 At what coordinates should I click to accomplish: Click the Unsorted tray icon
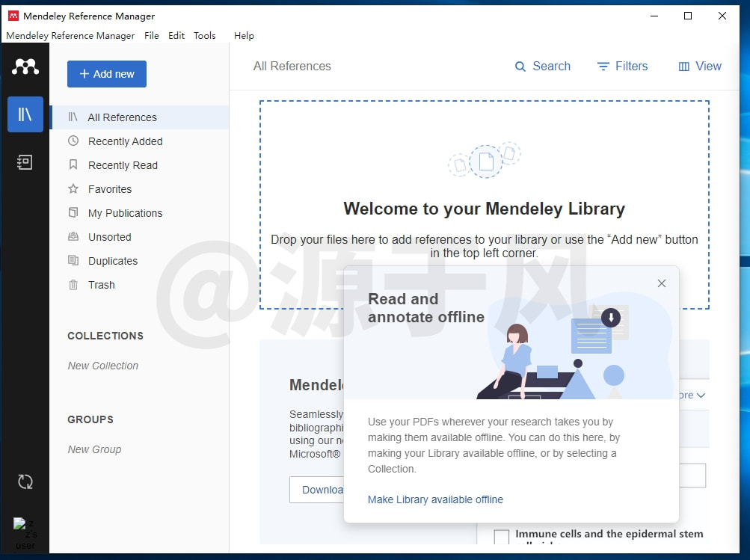pyautogui.click(x=73, y=236)
